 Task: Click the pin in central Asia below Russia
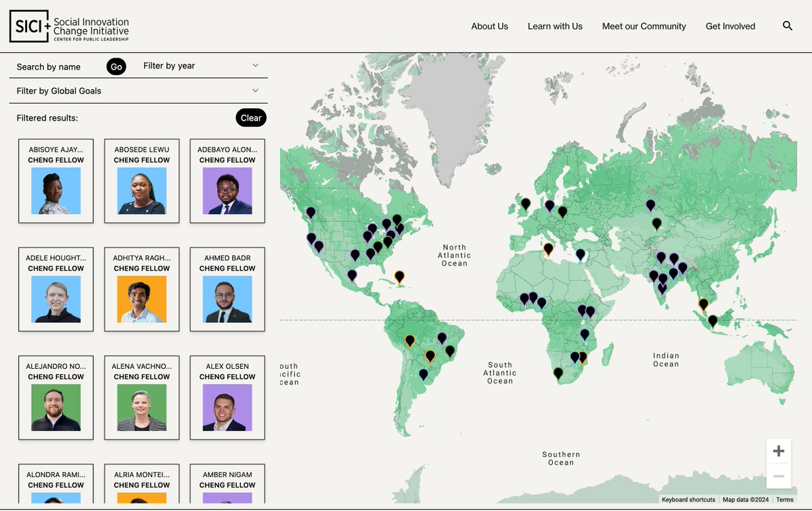[x=656, y=223]
